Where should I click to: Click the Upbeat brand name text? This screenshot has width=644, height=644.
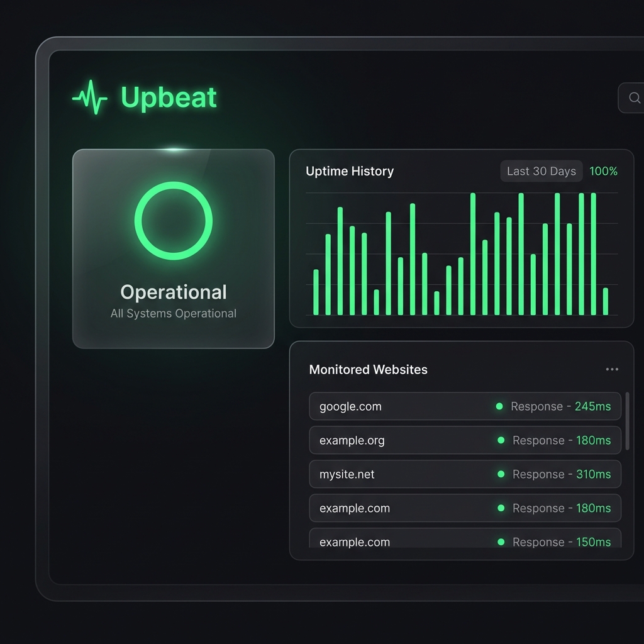click(169, 97)
